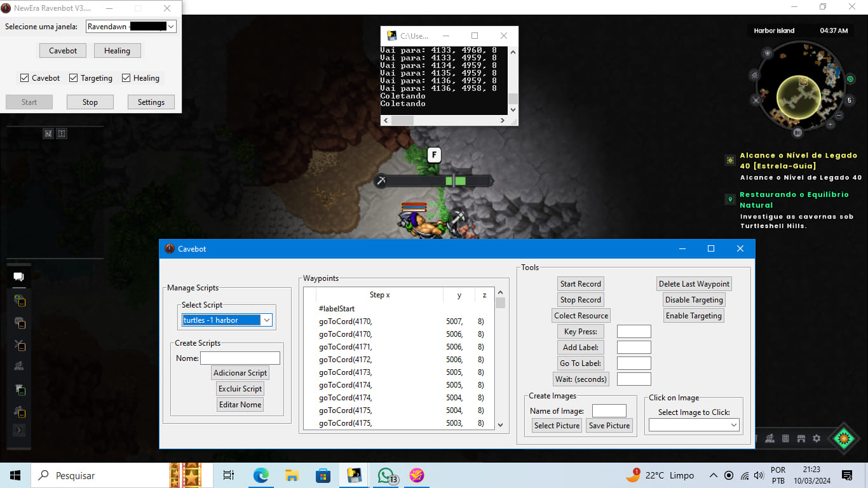Click the crossed swords icon beside minimap
This screenshot has height=488, width=868.
pos(756,100)
